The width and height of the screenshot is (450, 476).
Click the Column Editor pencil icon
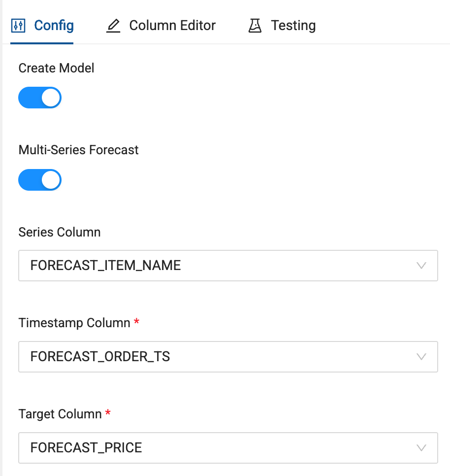click(113, 26)
